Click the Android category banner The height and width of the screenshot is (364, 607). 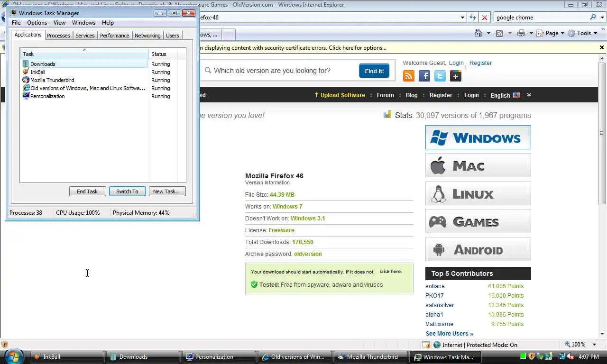[x=478, y=249]
